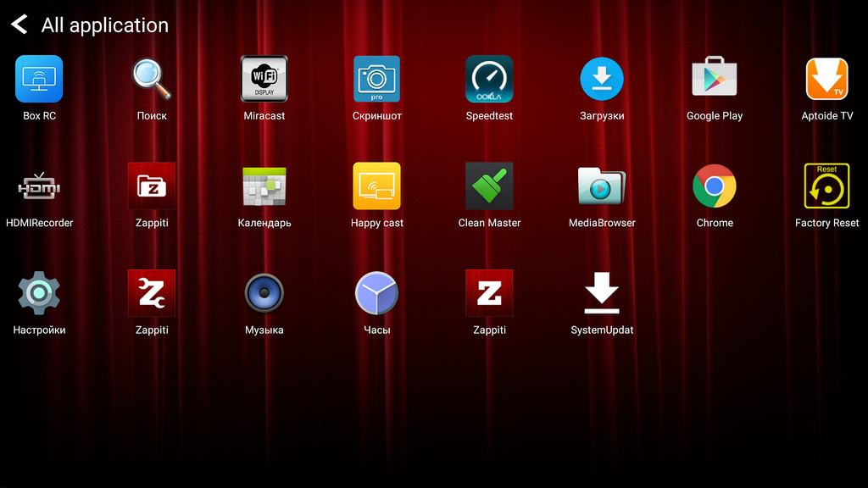Viewport: 868px width, 488px height.
Task: Open the Box RC app
Action: pyautogui.click(x=39, y=79)
